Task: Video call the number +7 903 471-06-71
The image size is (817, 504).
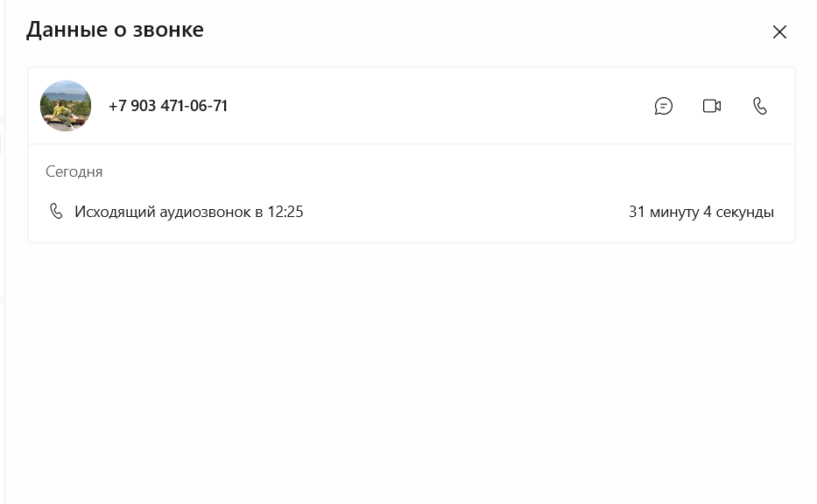Action: (x=712, y=106)
